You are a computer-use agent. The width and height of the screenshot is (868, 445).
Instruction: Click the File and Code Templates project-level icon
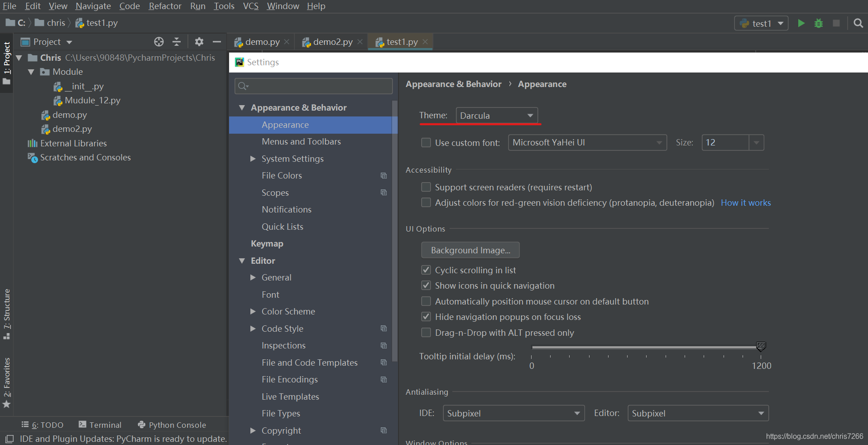point(384,363)
